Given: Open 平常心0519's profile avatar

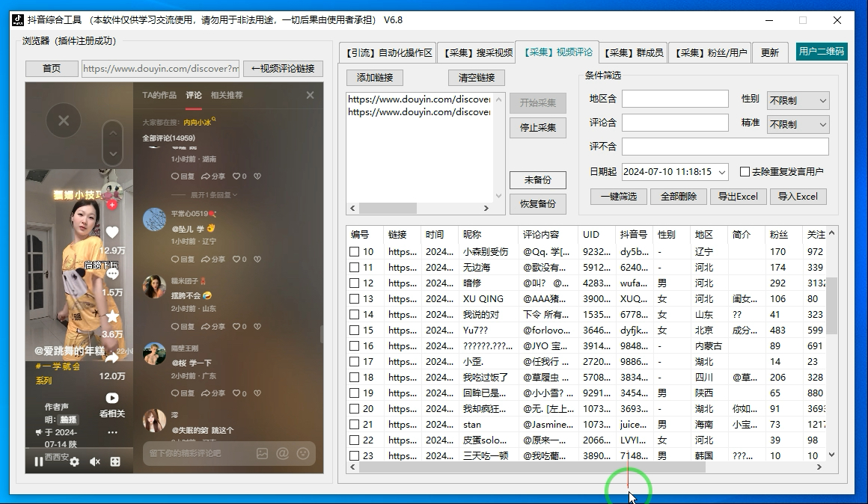Looking at the screenshot, I should click(x=154, y=220).
